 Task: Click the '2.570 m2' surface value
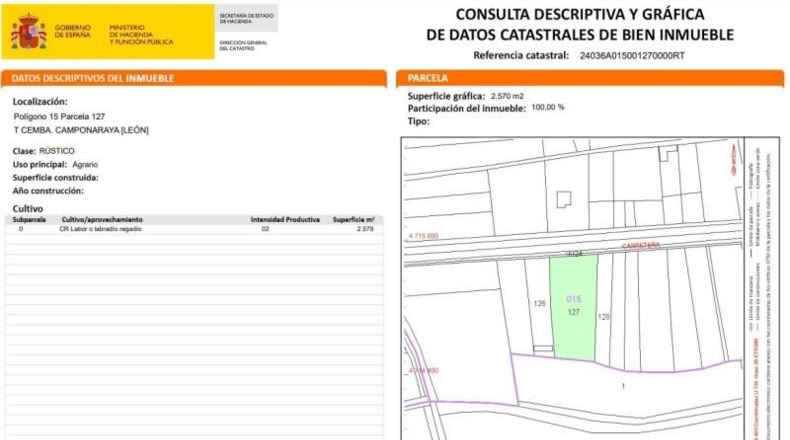point(507,96)
